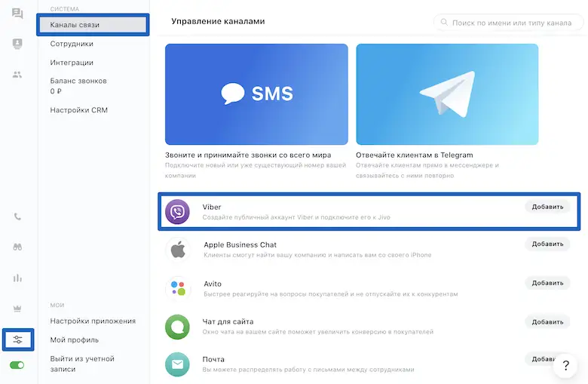Open the team members icon

coord(17,75)
